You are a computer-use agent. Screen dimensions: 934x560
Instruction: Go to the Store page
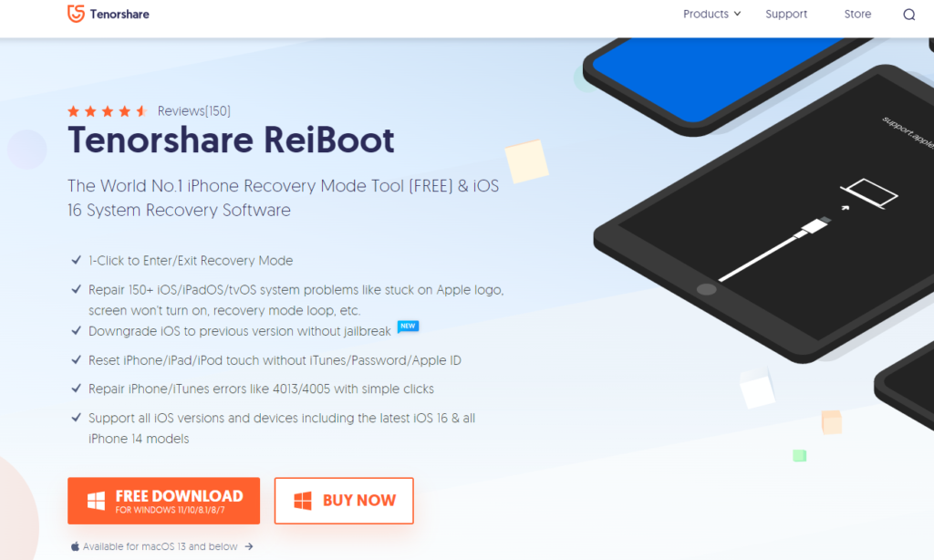click(x=857, y=14)
